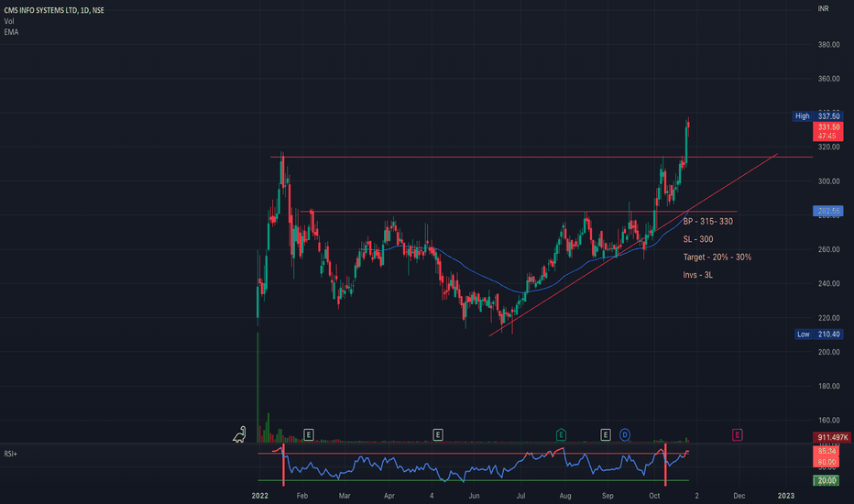Click the 2022 time axis label
The height and width of the screenshot is (504, 854).
pyautogui.click(x=260, y=496)
